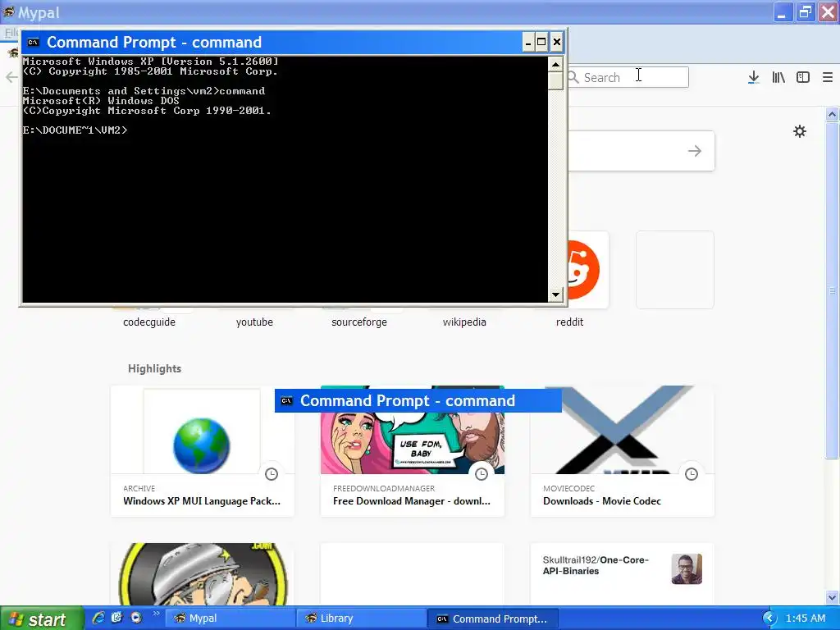Image resolution: width=840 pixels, height=630 pixels.
Task: Click the system clock showing 1:45 AM
Action: [806, 619]
